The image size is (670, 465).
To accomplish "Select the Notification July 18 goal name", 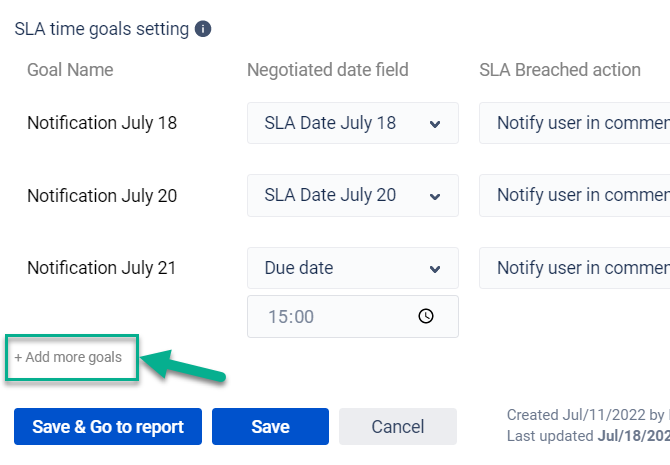I will 102,123.
